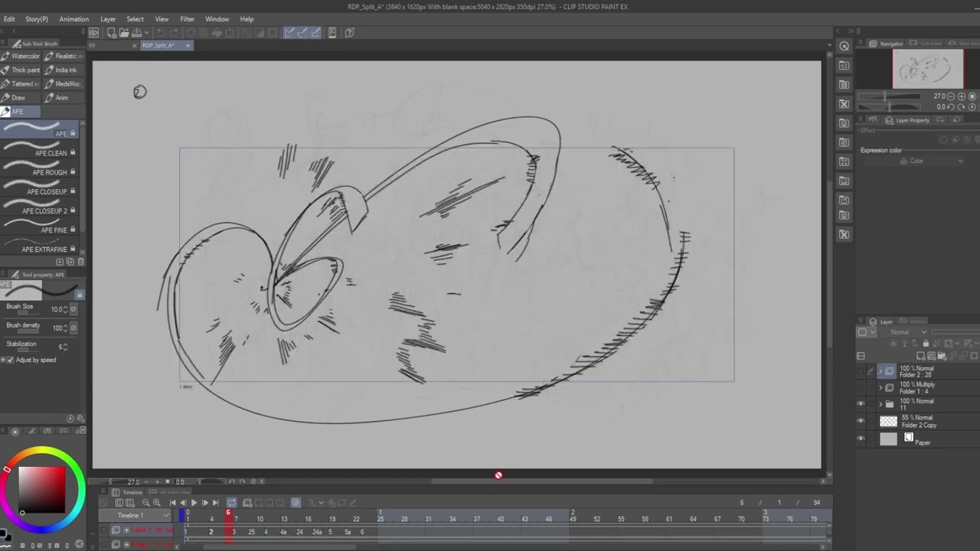This screenshot has height=551, width=980.
Task: Open a file from the command bar
Action: point(124,32)
